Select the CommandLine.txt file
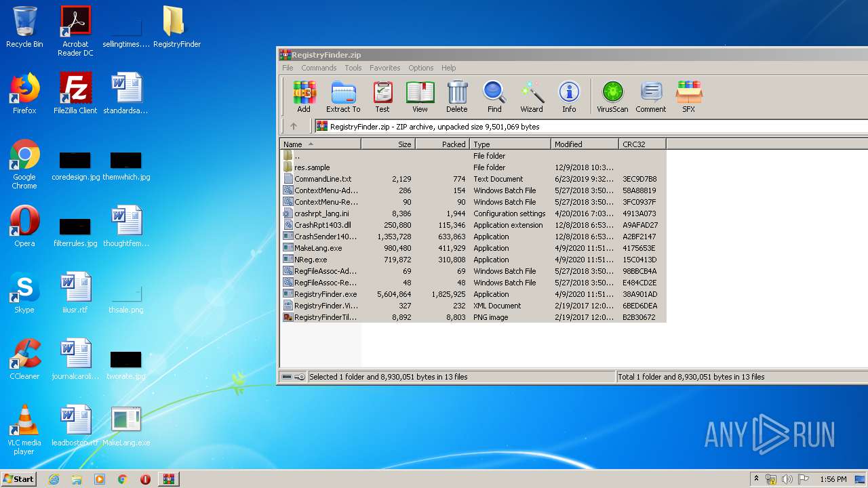The height and width of the screenshot is (488, 868). [x=473, y=179]
